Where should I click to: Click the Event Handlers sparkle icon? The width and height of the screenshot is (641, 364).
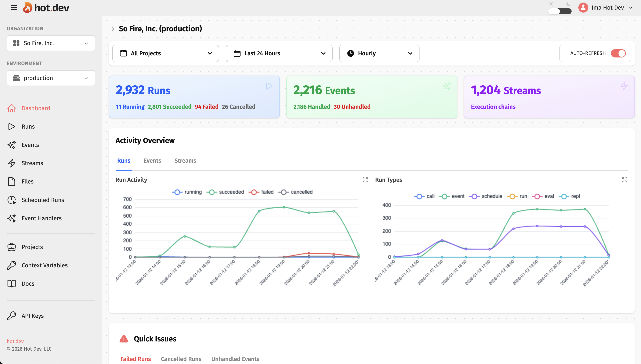[11, 218]
